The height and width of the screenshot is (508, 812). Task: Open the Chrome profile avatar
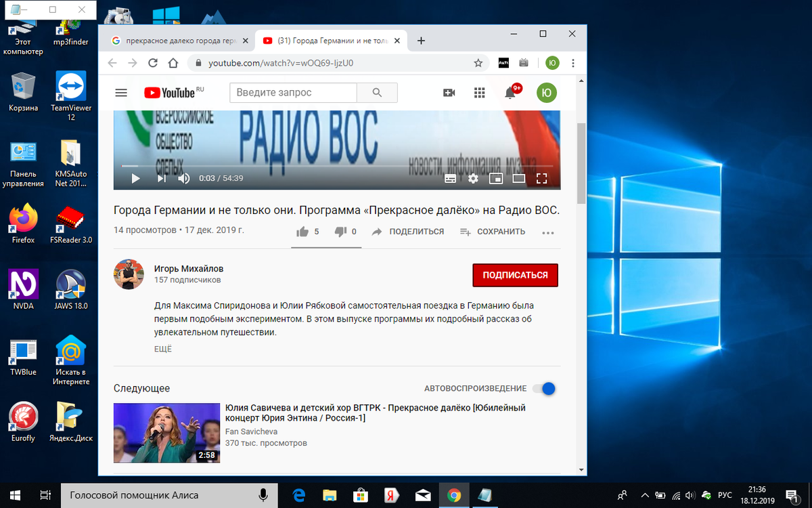coord(553,63)
